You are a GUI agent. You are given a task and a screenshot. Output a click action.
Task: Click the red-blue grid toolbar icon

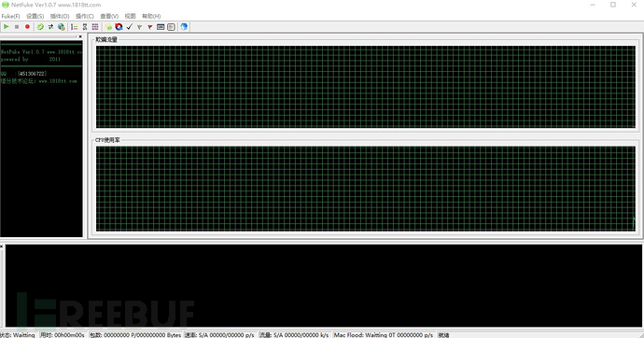click(x=95, y=27)
